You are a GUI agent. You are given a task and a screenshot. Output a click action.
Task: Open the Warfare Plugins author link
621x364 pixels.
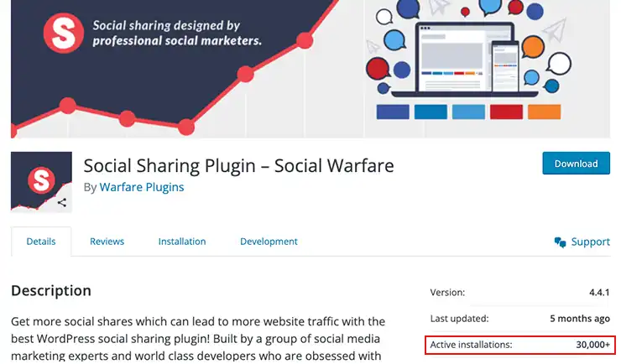(x=141, y=187)
